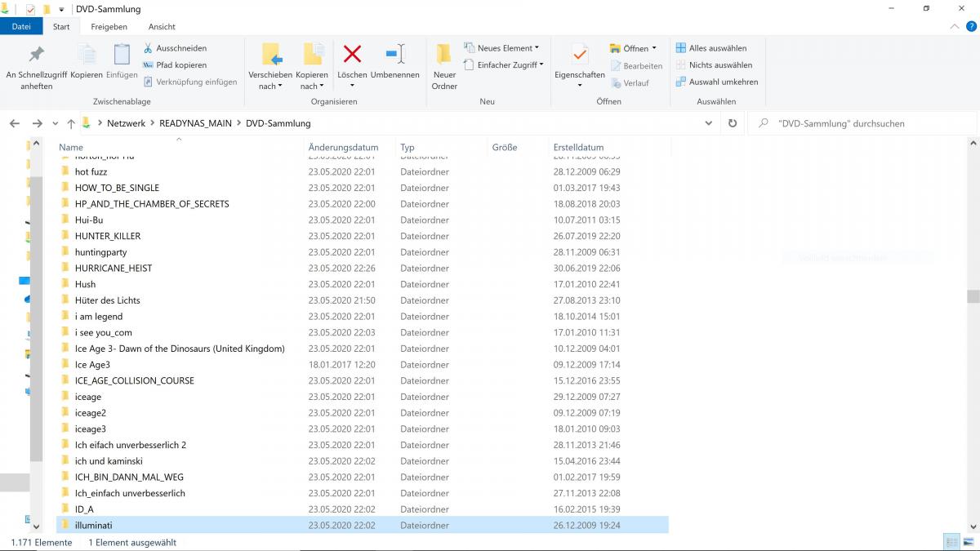Switch to the Start ribbon tab
The image size is (980, 551).
coord(61,26)
